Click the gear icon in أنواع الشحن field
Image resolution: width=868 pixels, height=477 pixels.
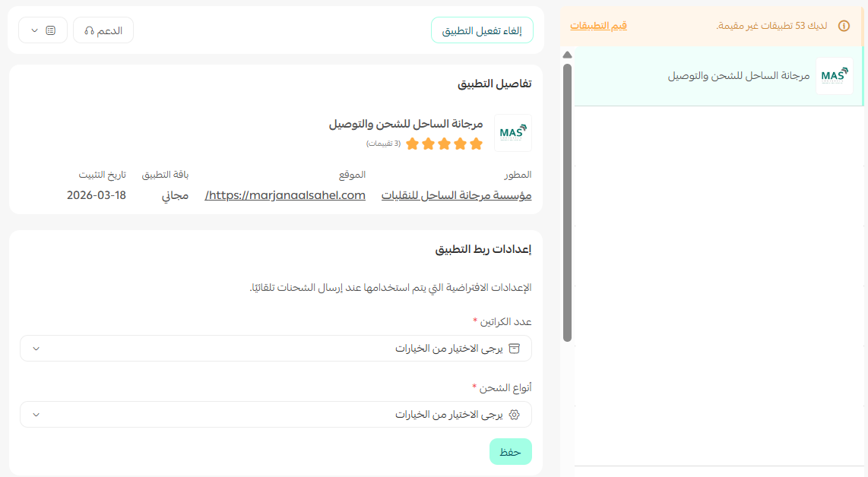(x=514, y=415)
